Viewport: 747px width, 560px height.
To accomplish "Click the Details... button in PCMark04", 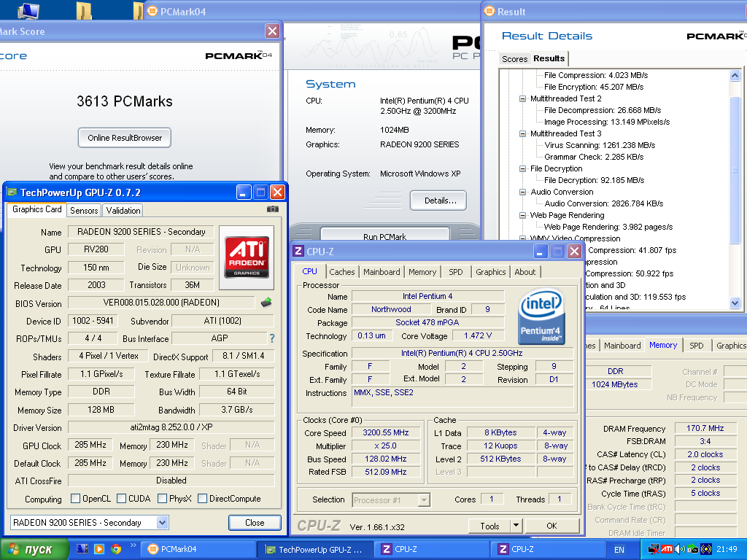I will coord(438,201).
